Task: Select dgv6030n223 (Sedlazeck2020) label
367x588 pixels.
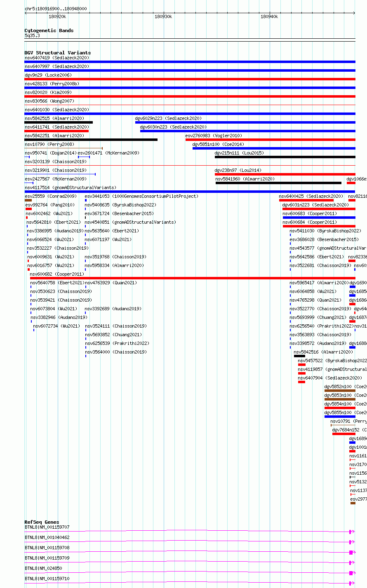Action: click(x=174, y=127)
